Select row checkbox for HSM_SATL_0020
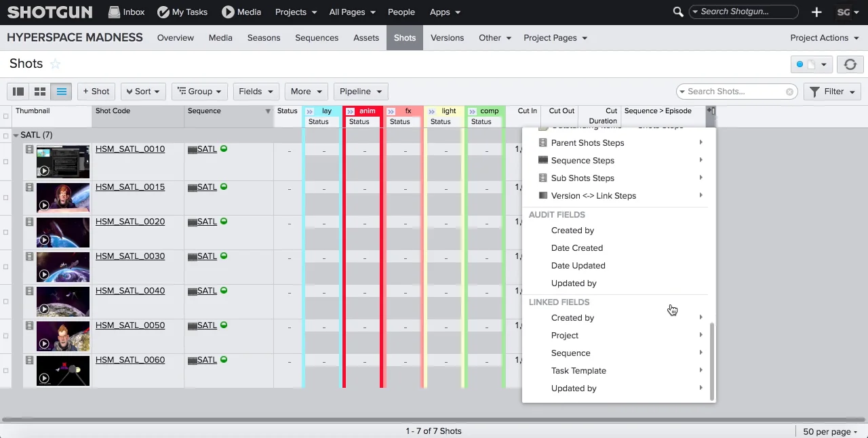Viewport: 868px width, 438px height. [6, 232]
